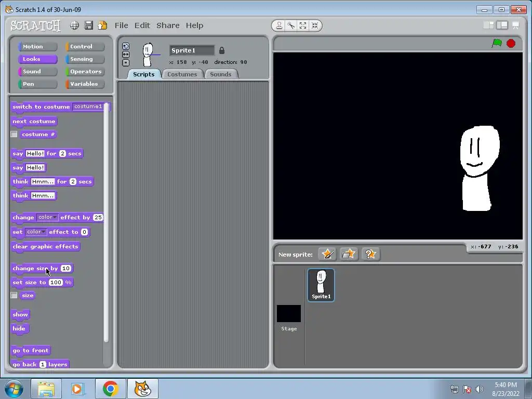Get a surprise sprite
Image resolution: width=532 pixels, height=399 pixels.
[370, 254]
